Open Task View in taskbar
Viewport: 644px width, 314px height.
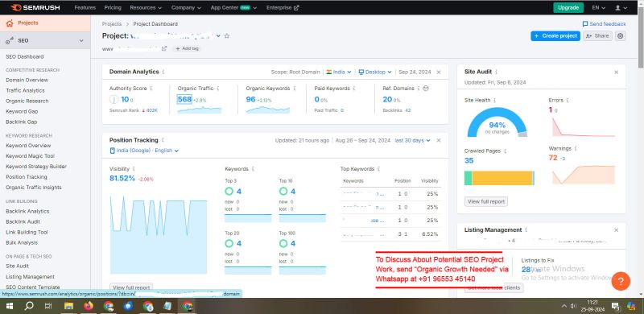point(48,306)
